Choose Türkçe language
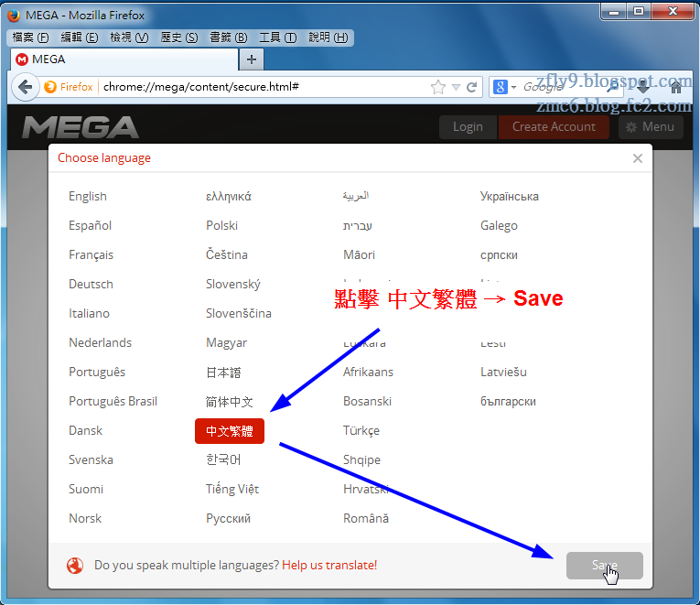This screenshot has width=700, height=605. tap(361, 430)
